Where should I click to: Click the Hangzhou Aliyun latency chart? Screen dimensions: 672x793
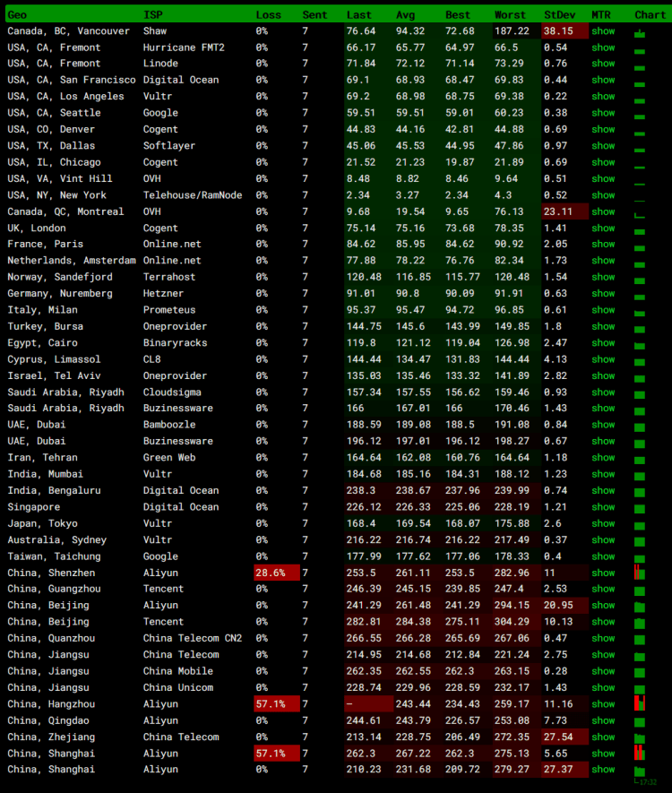640,703
